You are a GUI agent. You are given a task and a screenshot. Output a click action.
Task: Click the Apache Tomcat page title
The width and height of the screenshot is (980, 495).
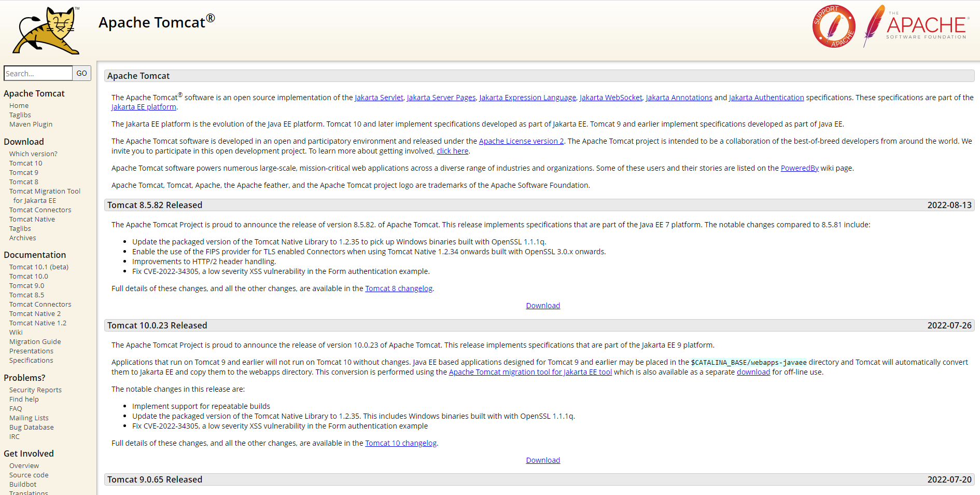tap(157, 22)
